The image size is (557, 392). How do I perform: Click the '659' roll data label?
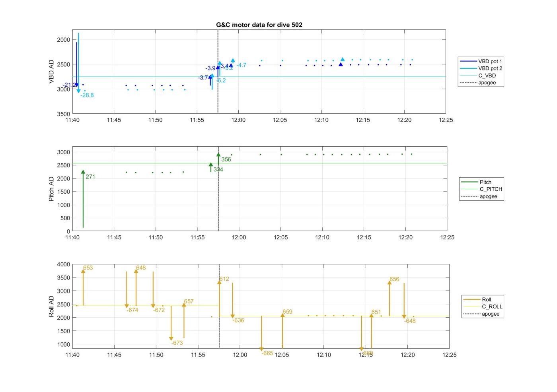pos(287,312)
